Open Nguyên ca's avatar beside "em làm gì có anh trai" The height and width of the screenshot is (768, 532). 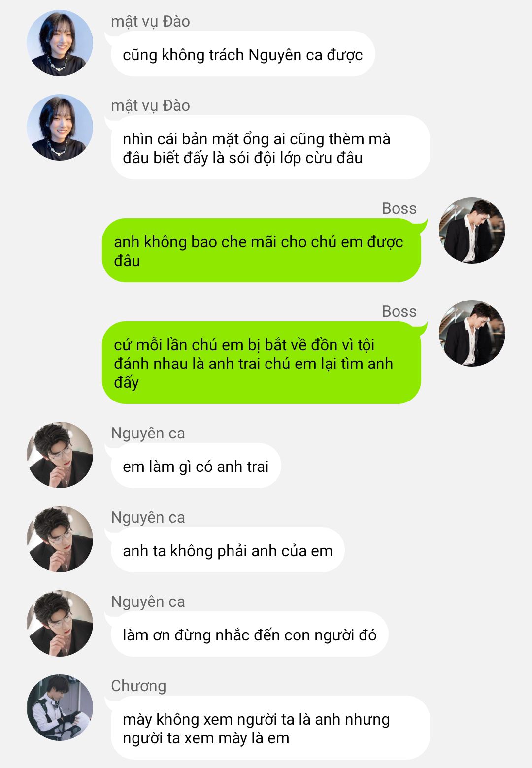click(60, 455)
